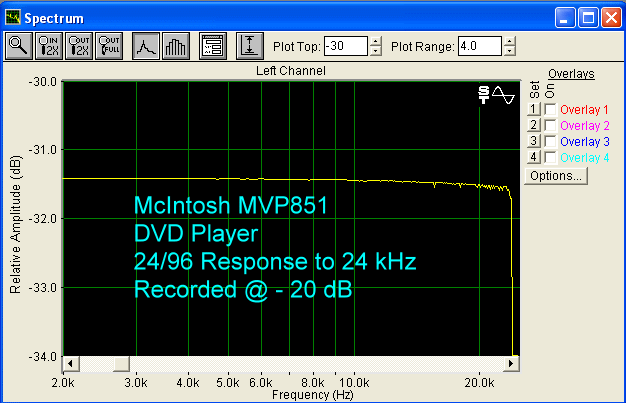
Task: Select the bar graph display icon
Action: (x=174, y=46)
